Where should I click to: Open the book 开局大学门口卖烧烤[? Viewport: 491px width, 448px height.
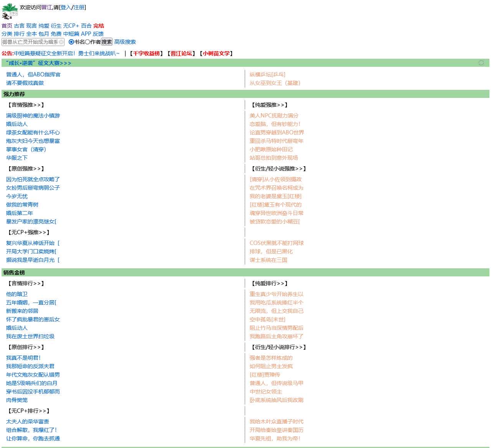coord(31,251)
